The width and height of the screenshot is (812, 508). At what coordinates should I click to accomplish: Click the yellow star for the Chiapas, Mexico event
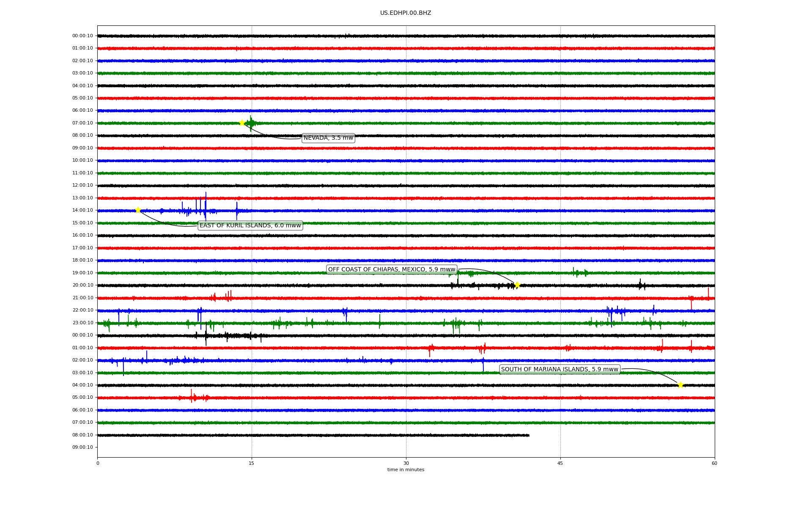[x=517, y=285]
